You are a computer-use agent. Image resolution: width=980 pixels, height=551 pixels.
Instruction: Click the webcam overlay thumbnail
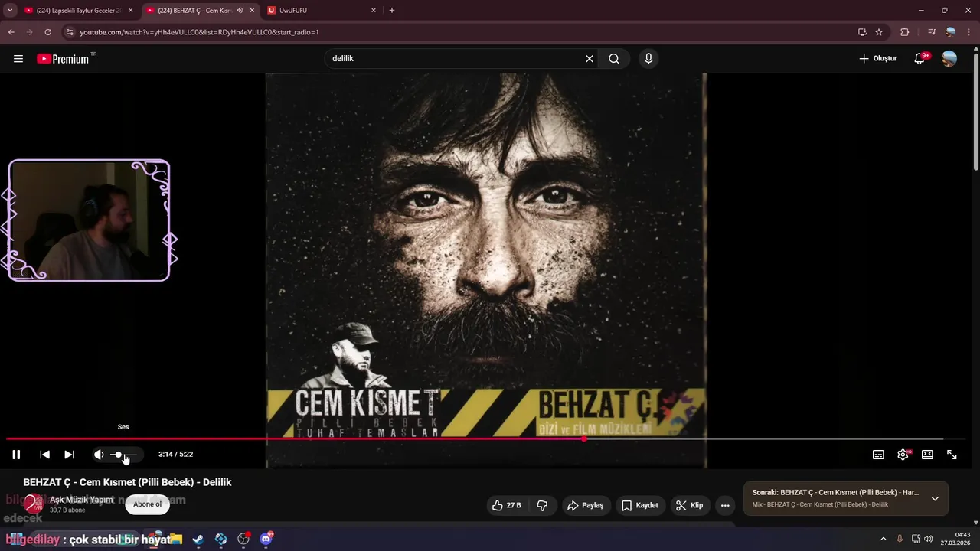pos(89,220)
